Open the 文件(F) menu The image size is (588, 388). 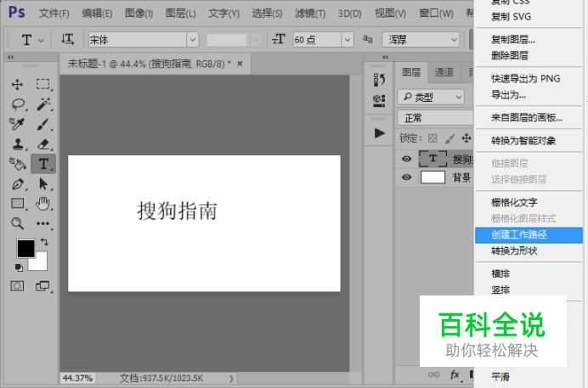point(54,14)
